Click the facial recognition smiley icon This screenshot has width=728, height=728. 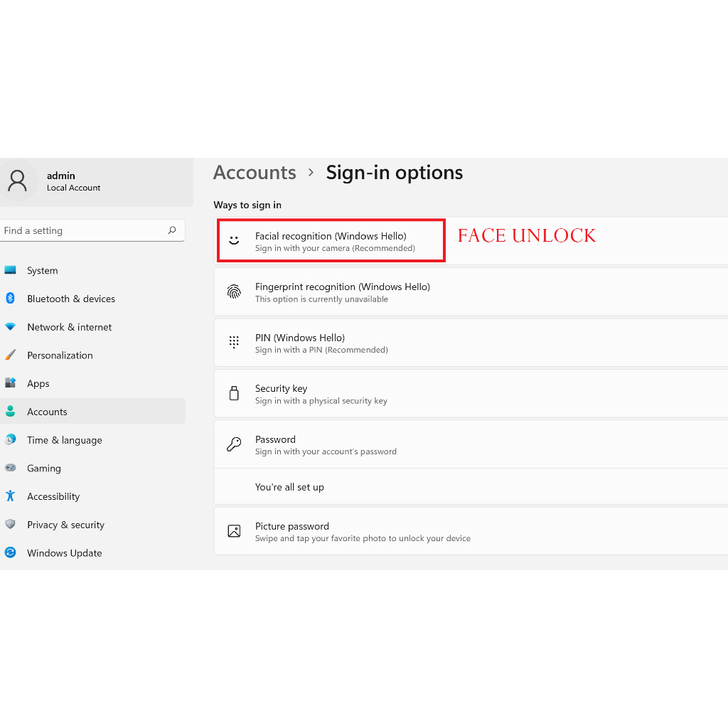coord(234,240)
